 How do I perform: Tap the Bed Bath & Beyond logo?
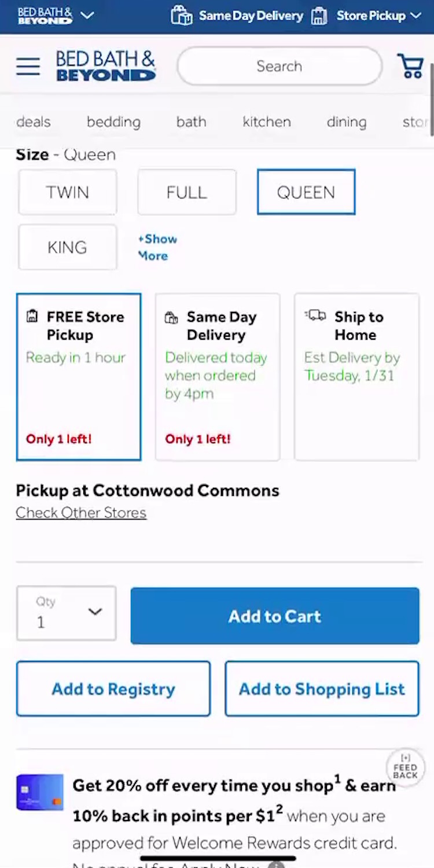coord(106,66)
